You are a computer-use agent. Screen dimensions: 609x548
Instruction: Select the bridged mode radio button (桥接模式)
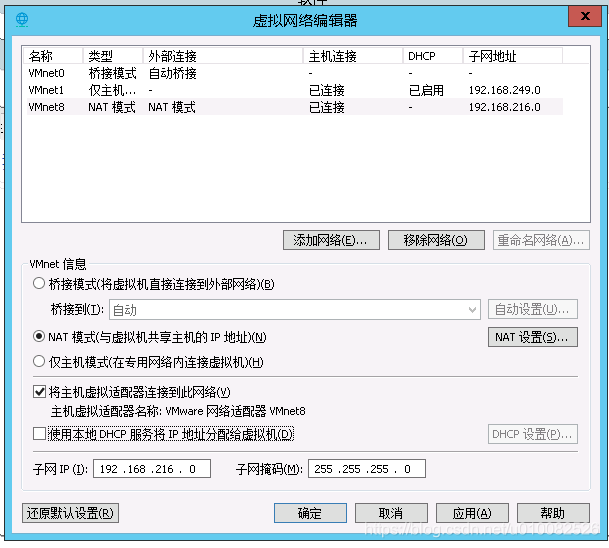[x=39, y=283]
